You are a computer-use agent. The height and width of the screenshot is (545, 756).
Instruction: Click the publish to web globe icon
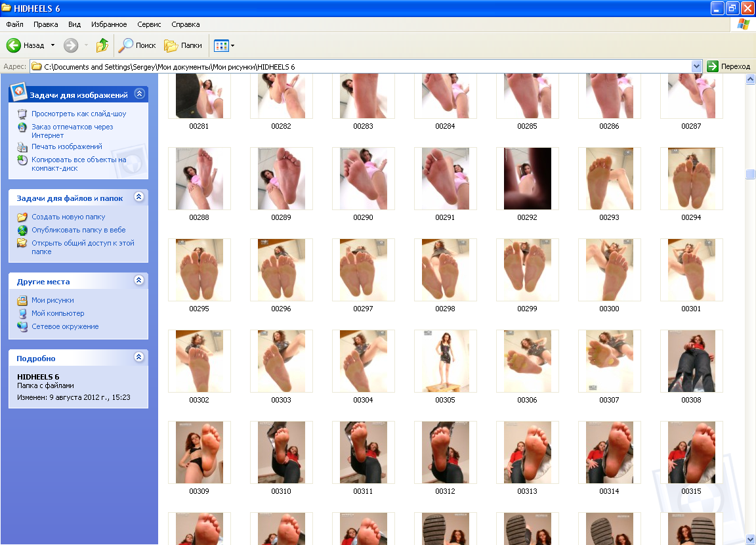coord(22,230)
